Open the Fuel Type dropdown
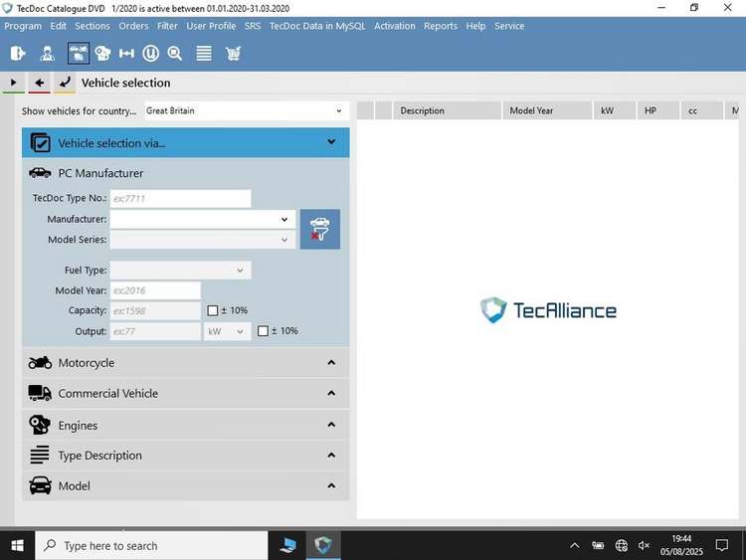This screenshot has width=746, height=560. (180, 271)
